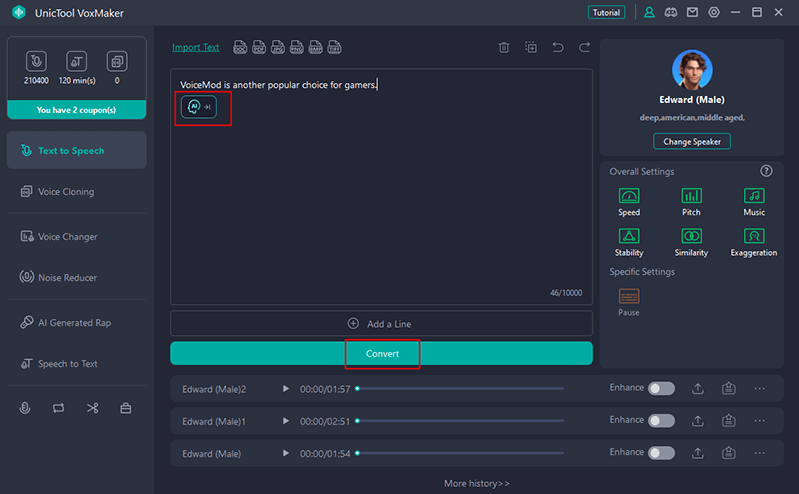Click the Similarity setting icon
The height and width of the screenshot is (494, 799).
(x=691, y=237)
